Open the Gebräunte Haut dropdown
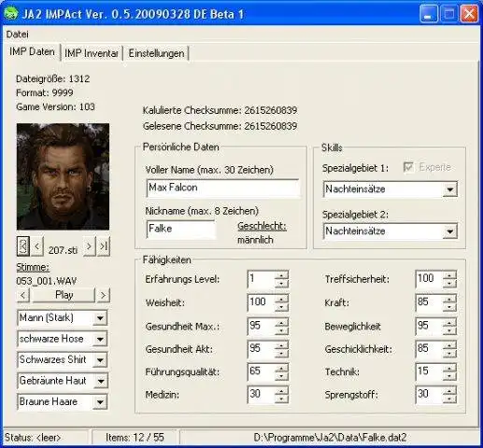Viewport: 483px width, 448px height. [x=100, y=381]
